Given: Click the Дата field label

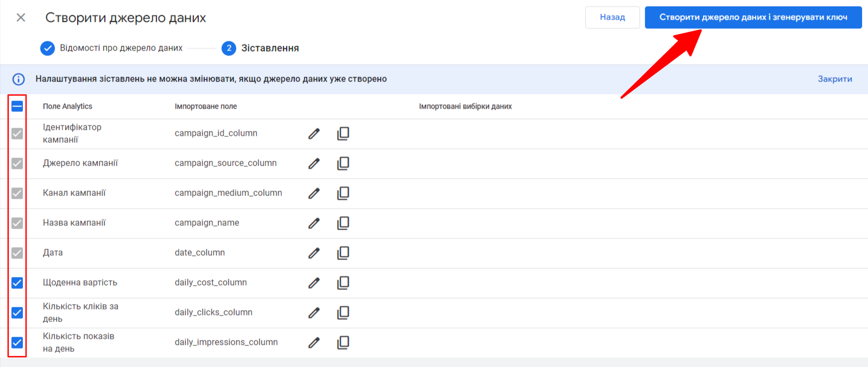Looking at the screenshot, I should 53,253.
